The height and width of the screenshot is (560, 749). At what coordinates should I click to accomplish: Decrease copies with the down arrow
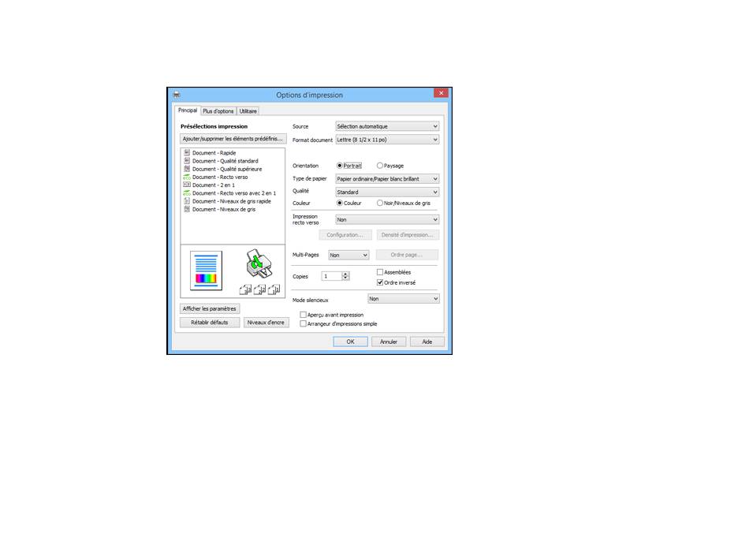click(x=345, y=278)
